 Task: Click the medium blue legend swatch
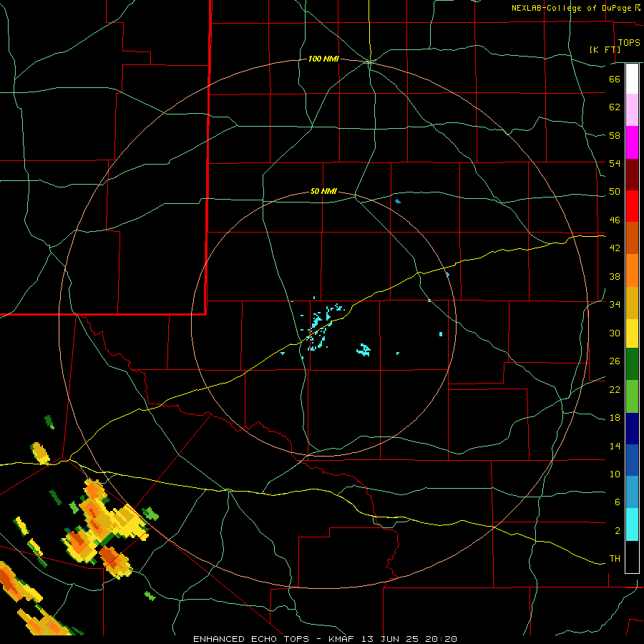632,460
